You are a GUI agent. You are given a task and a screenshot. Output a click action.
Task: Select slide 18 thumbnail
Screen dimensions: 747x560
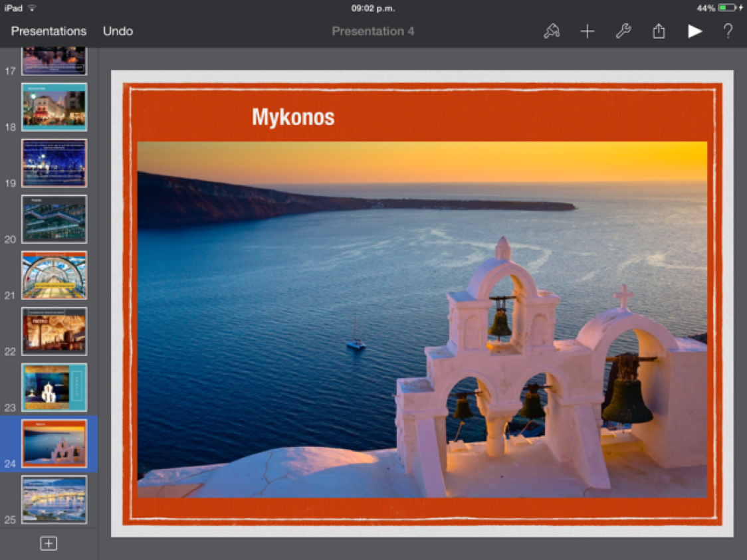[54, 107]
